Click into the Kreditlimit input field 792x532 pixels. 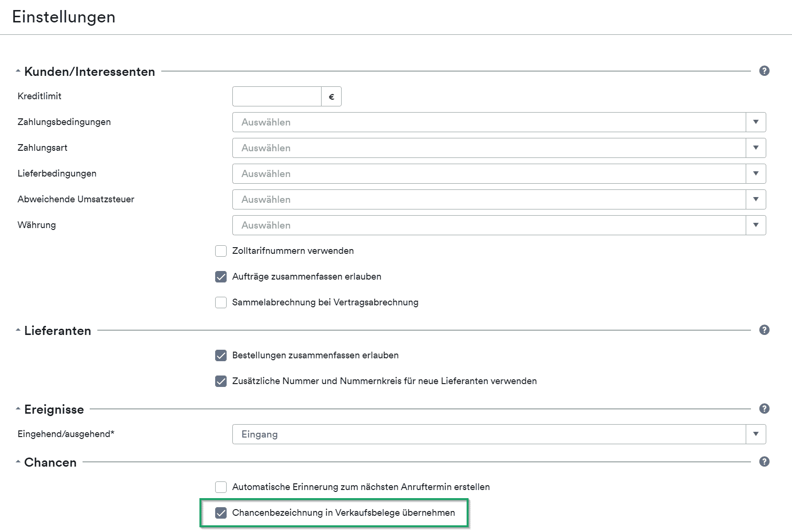[x=277, y=96]
